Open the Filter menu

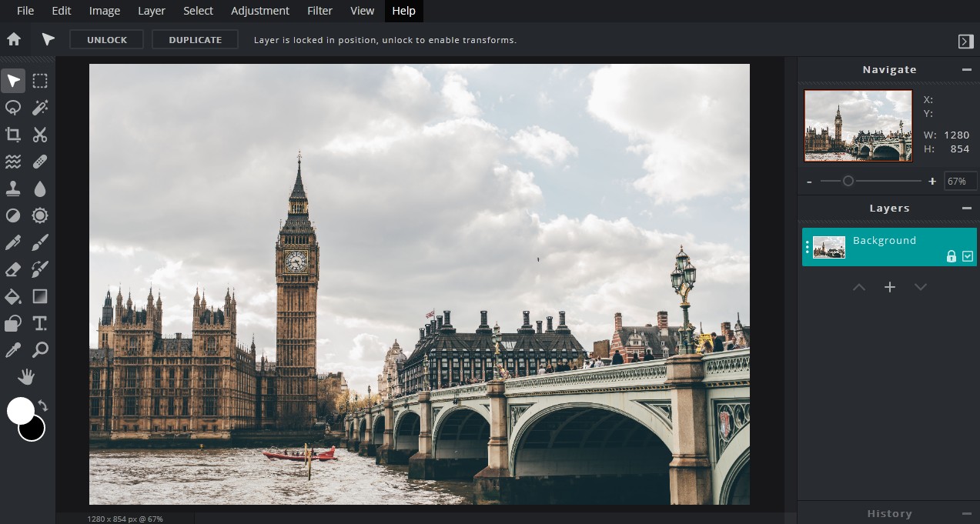click(319, 11)
